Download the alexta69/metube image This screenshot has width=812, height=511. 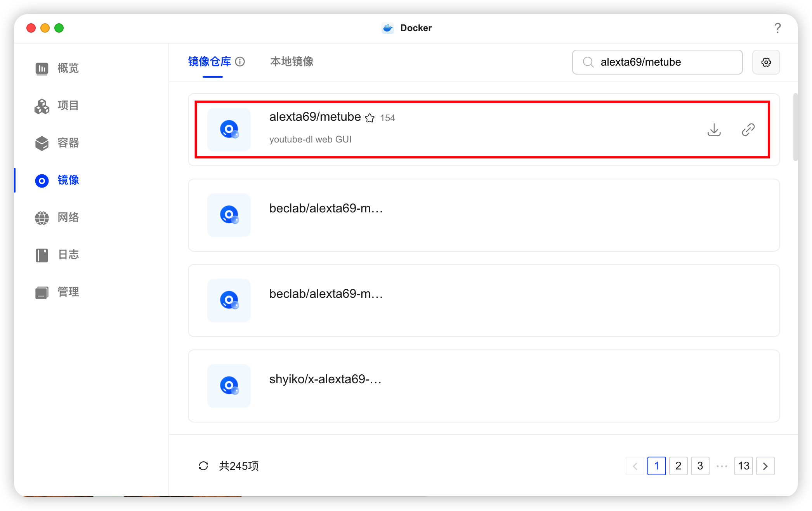[x=714, y=130]
